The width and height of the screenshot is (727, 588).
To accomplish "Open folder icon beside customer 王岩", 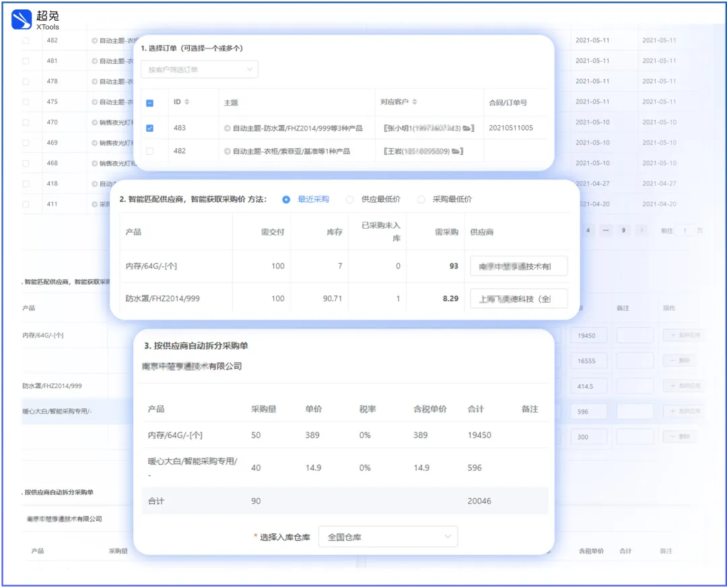I will pos(456,151).
